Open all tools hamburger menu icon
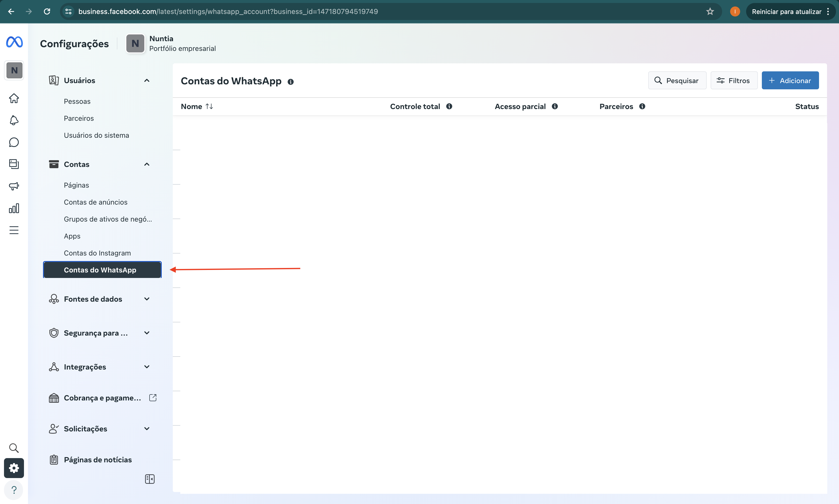839x504 pixels. coord(14,230)
